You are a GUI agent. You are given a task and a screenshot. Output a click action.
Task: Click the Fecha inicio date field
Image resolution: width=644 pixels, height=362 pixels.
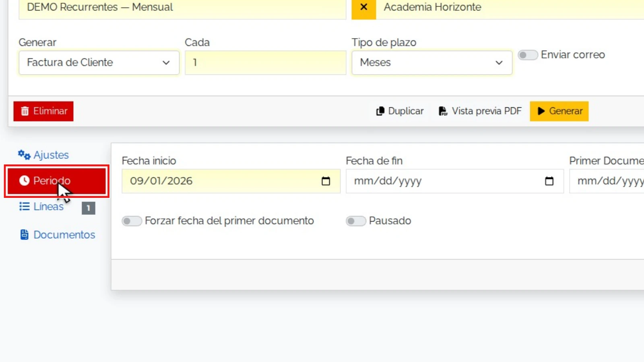(231, 181)
